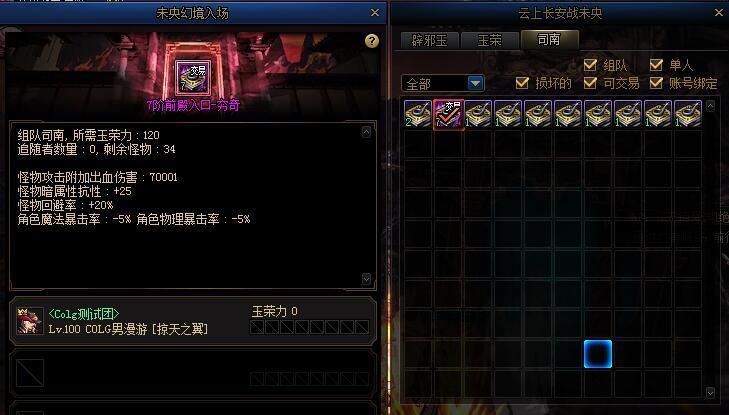This screenshot has width=729, height=415.
Task: Select the purple checked compass item
Action: [448, 114]
